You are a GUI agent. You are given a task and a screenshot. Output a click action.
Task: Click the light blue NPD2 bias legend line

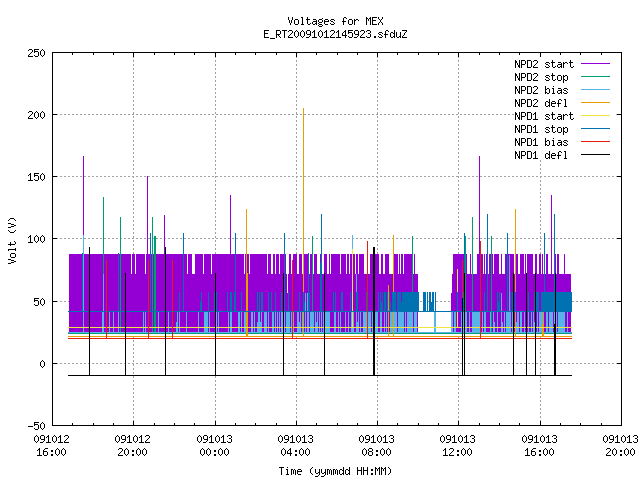click(596, 89)
